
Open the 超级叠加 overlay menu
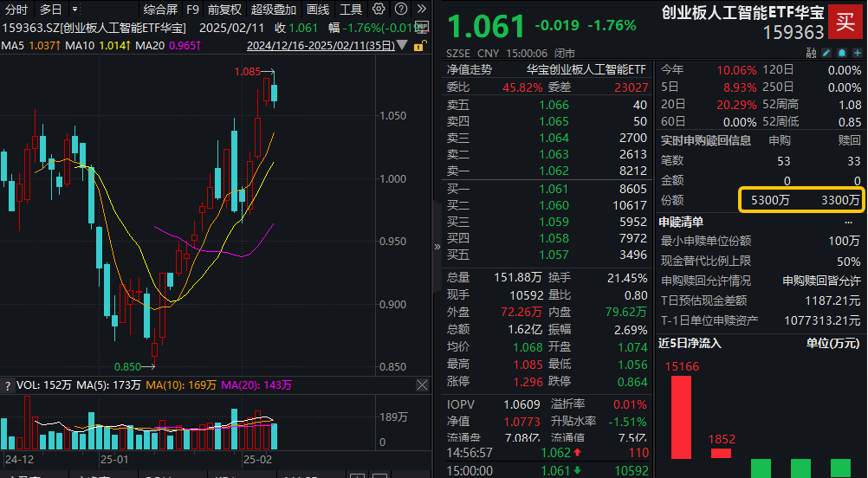274,10
